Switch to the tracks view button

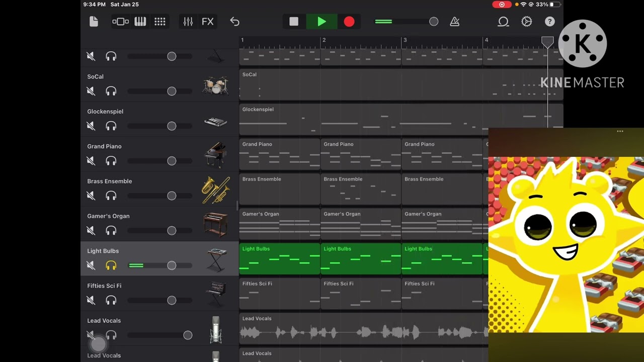coord(120,22)
